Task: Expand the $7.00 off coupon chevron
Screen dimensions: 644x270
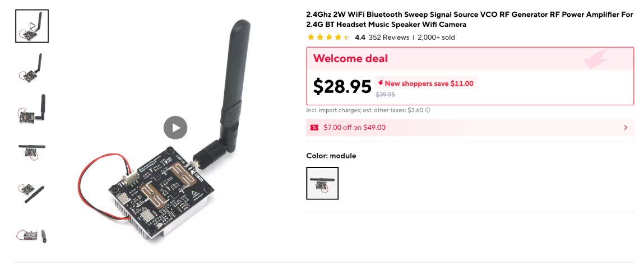Action: 626,128
